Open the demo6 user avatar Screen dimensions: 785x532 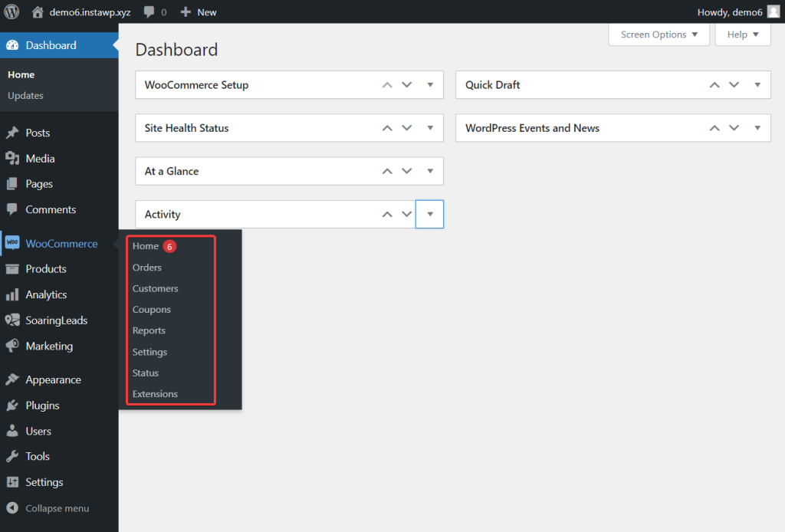coord(774,11)
